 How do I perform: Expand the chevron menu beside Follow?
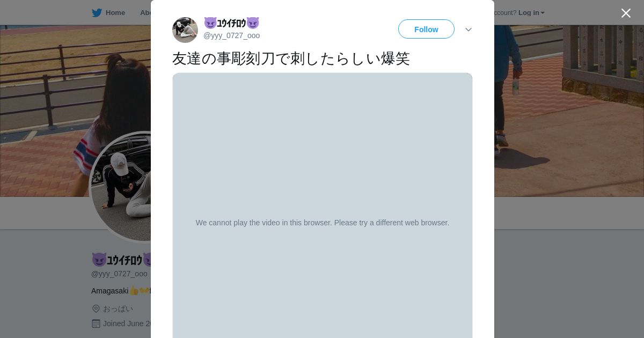click(x=469, y=30)
